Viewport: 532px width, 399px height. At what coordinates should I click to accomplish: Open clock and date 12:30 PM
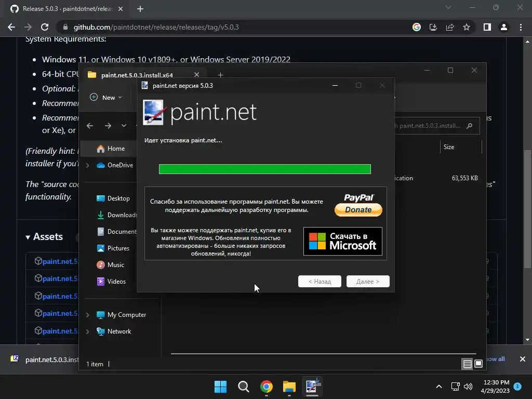(495, 387)
